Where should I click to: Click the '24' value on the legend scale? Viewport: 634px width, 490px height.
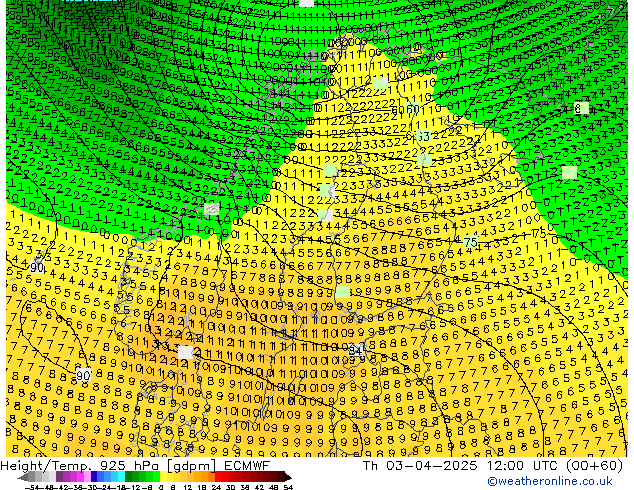[216, 487]
